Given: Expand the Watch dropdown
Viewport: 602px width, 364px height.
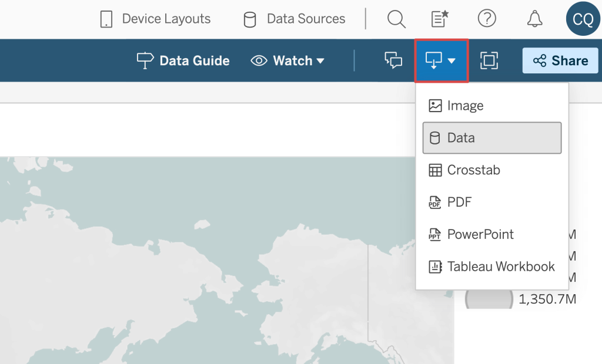Looking at the screenshot, I should tap(288, 60).
